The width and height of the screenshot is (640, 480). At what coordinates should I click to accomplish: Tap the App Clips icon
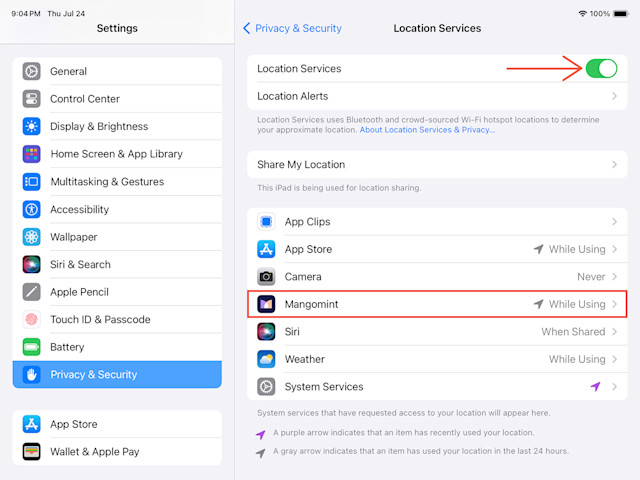pyautogui.click(x=266, y=222)
